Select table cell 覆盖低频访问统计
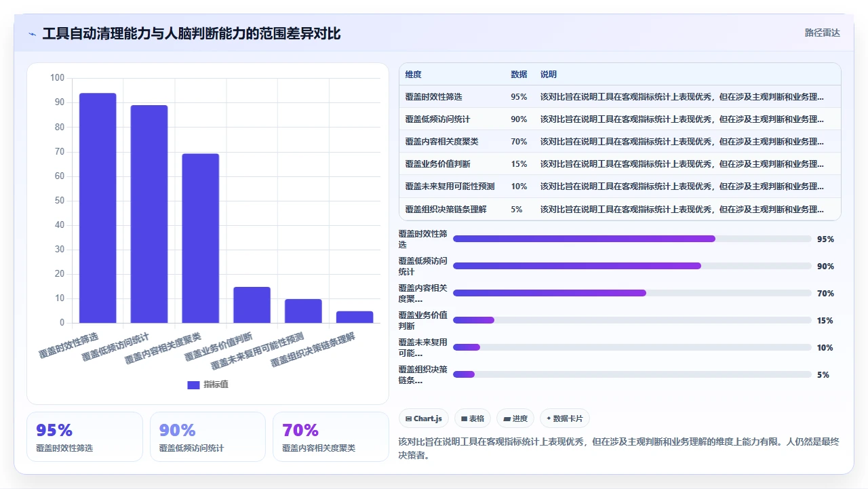The width and height of the screenshot is (868, 489). click(437, 119)
